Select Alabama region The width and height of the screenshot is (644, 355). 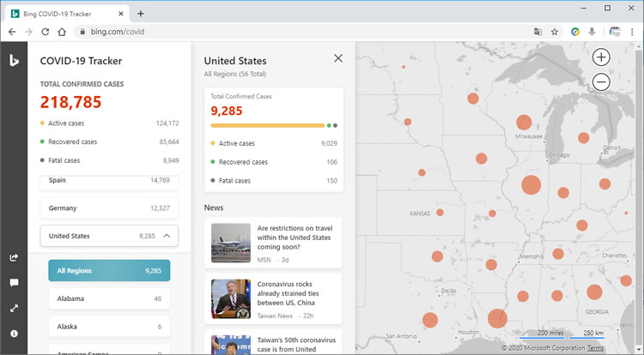tap(109, 298)
